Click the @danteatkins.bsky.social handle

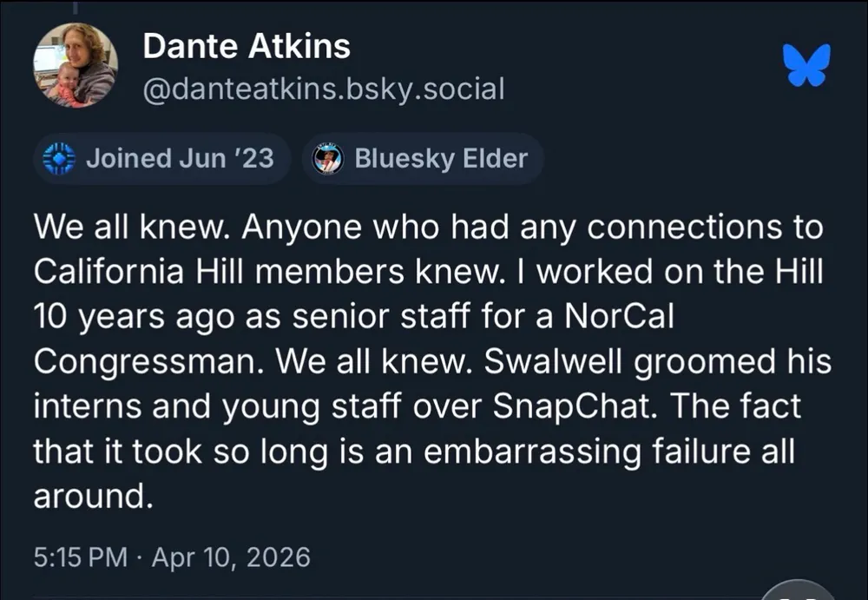(323, 89)
